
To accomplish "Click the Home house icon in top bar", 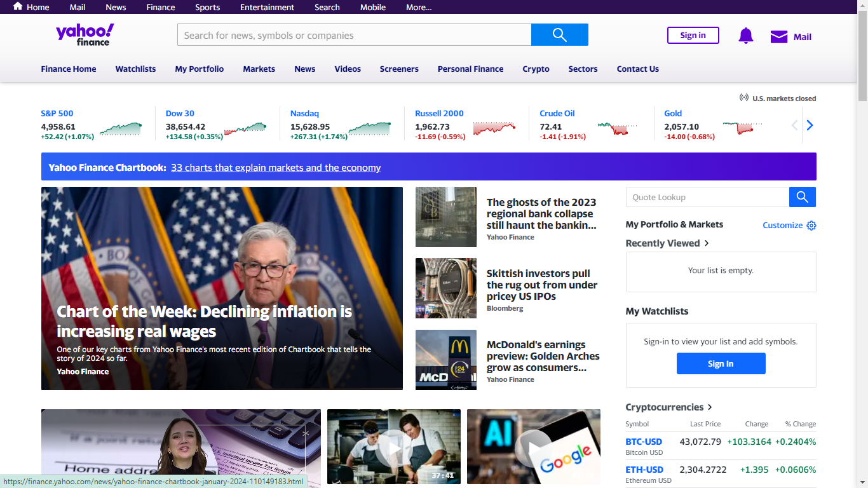I will 18,6.
